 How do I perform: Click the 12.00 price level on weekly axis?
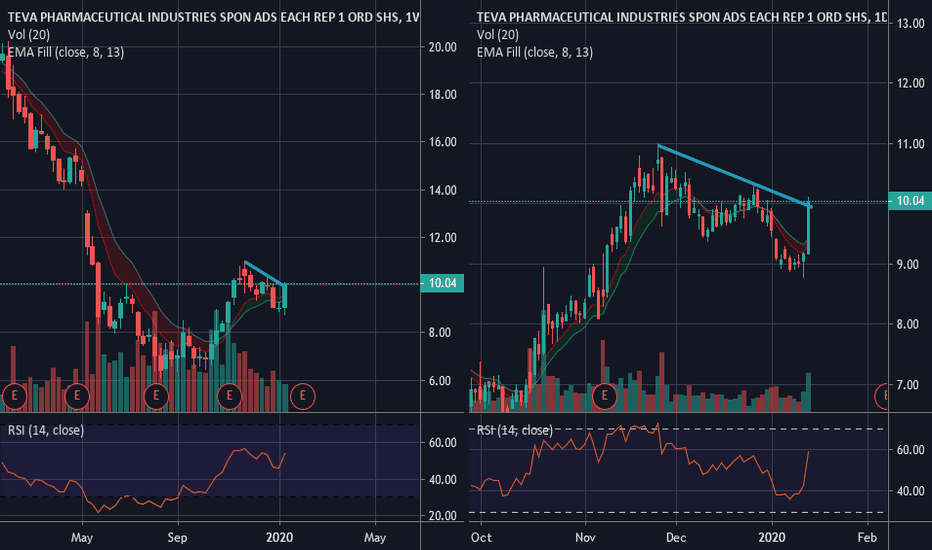[x=442, y=238]
